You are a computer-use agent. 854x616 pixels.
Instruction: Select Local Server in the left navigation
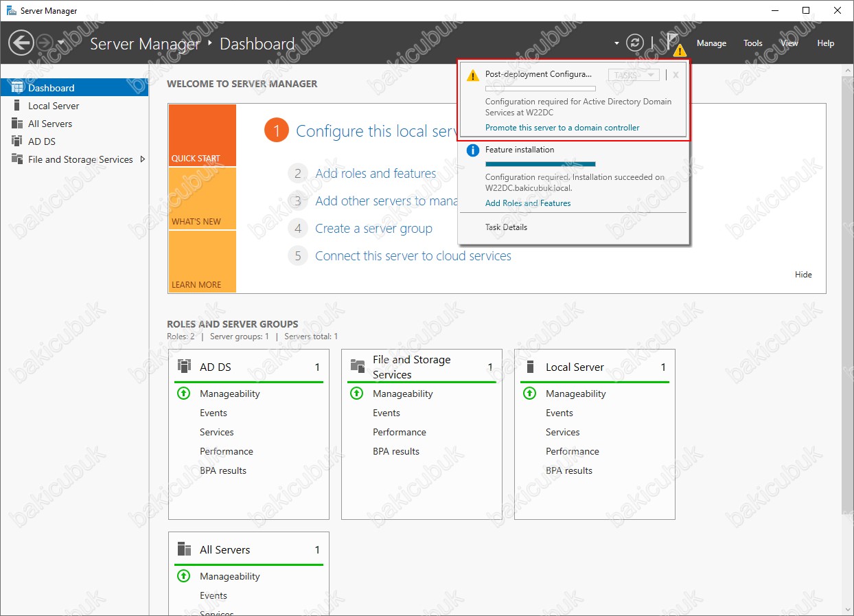pyautogui.click(x=74, y=106)
